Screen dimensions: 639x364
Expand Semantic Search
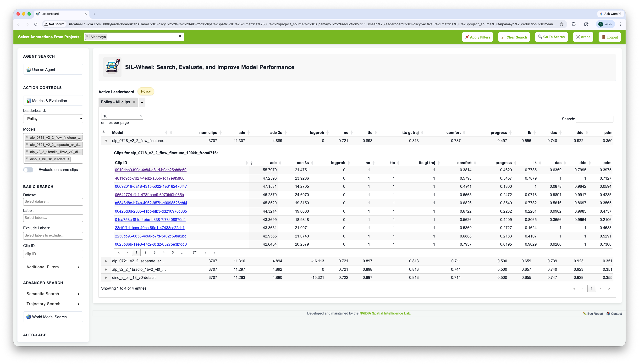click(53, 294)
